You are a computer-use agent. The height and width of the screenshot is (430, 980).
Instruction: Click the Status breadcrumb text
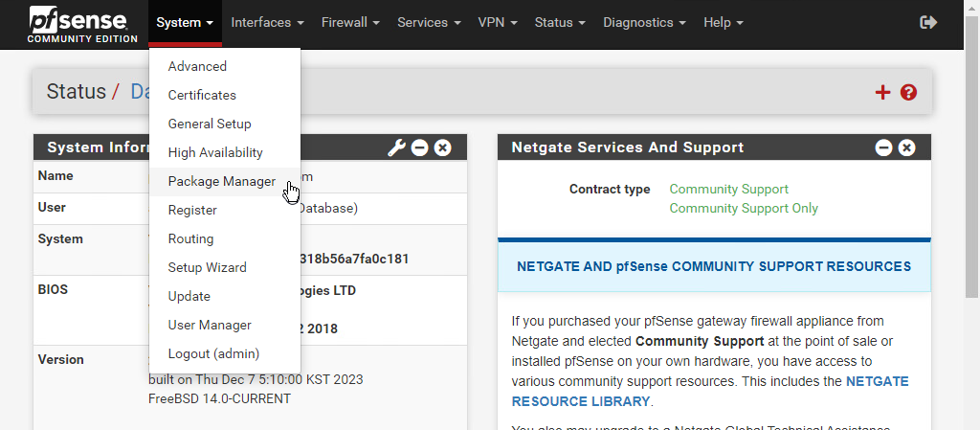[x=77, y=92]
